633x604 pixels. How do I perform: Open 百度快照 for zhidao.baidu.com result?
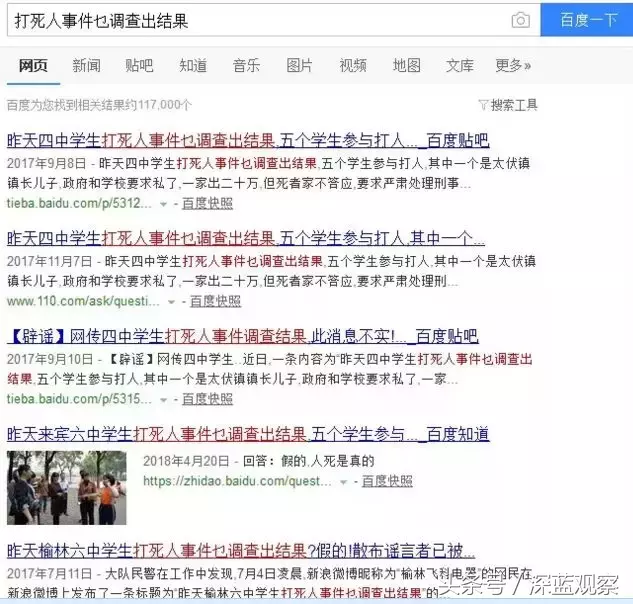pyautogui.click(x=387, y=481)
